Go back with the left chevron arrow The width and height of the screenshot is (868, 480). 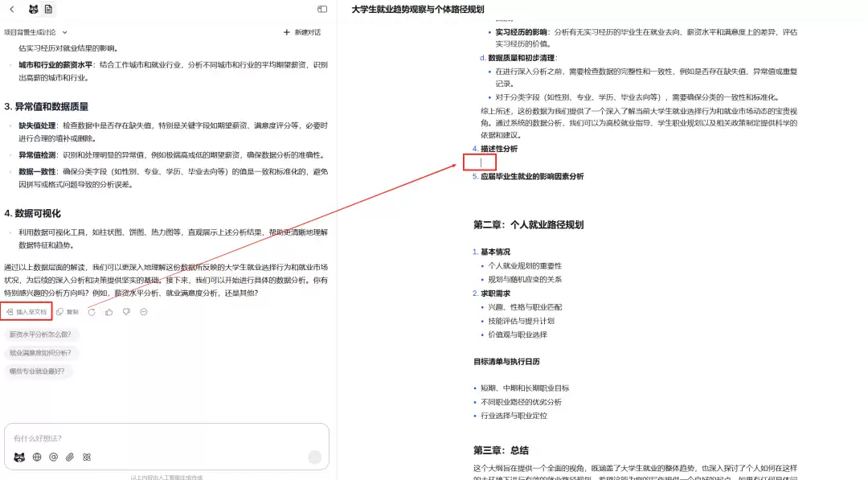pyautogui.click(x=11, y=10)
